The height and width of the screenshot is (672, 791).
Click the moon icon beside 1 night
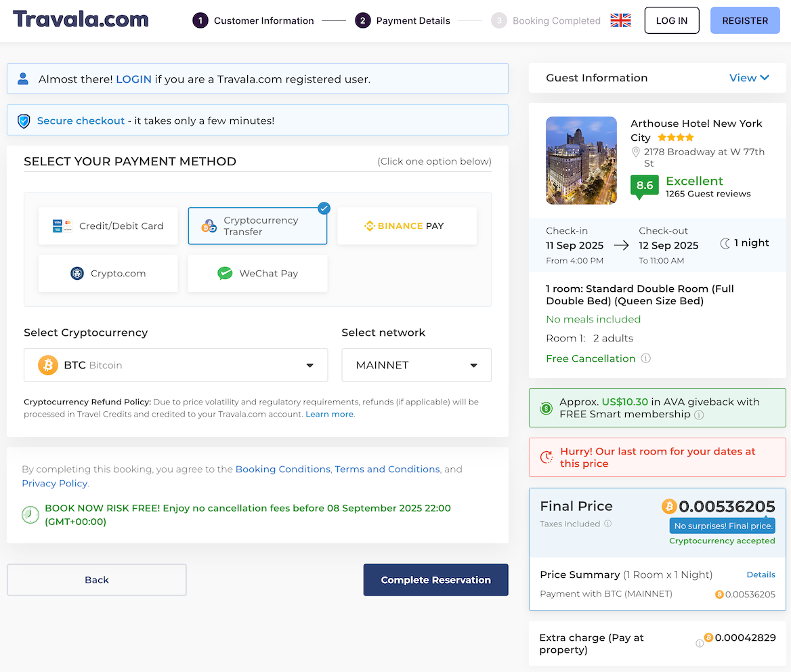coord(725,243)
